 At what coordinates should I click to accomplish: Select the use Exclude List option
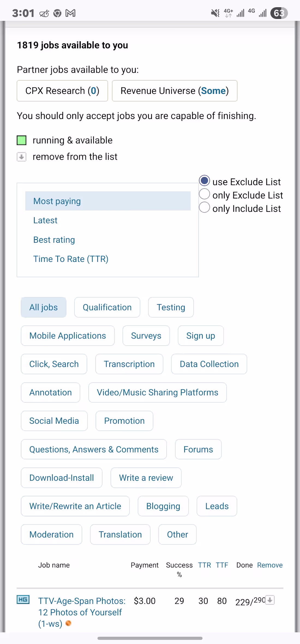(204, 180)
